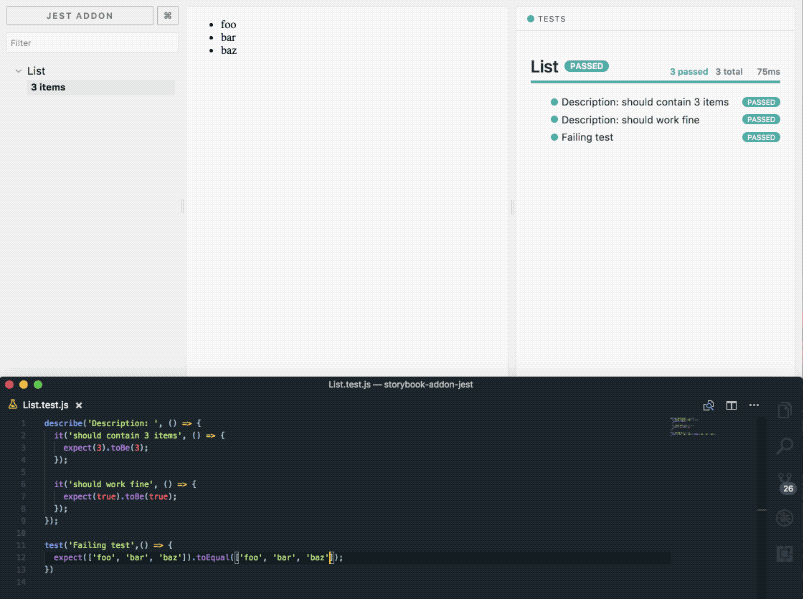Select the 3 items story

pos(101,87)
